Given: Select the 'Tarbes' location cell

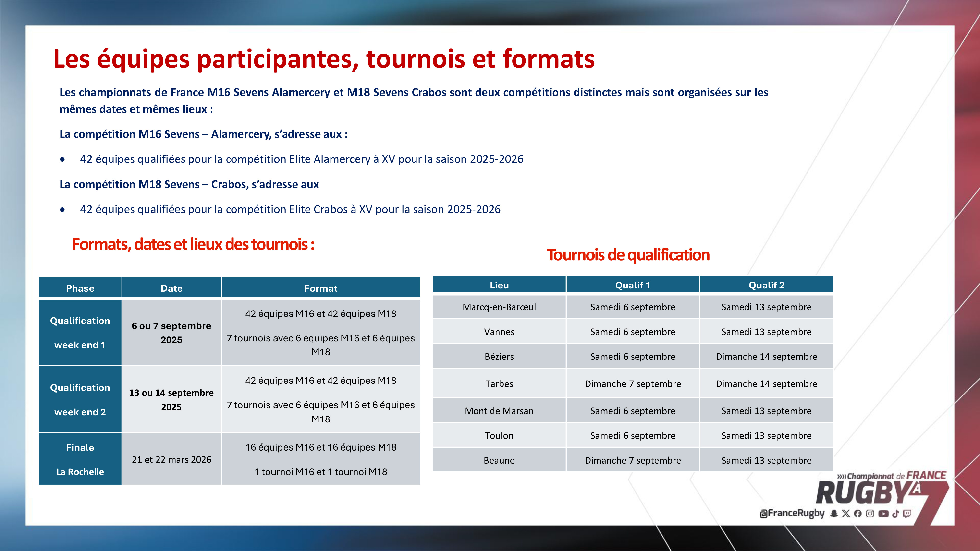Looking at the screenshot, I should [499, 383].
